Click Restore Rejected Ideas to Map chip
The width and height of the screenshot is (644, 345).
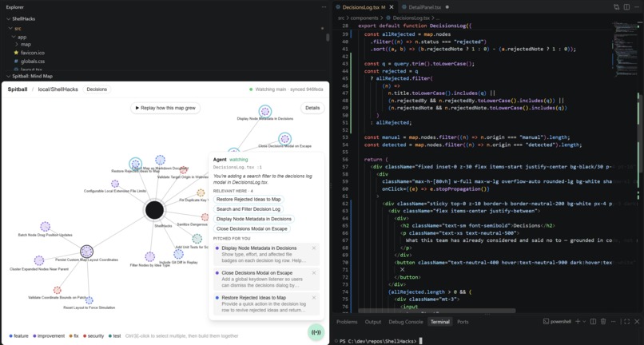click(x=248, y=199)
